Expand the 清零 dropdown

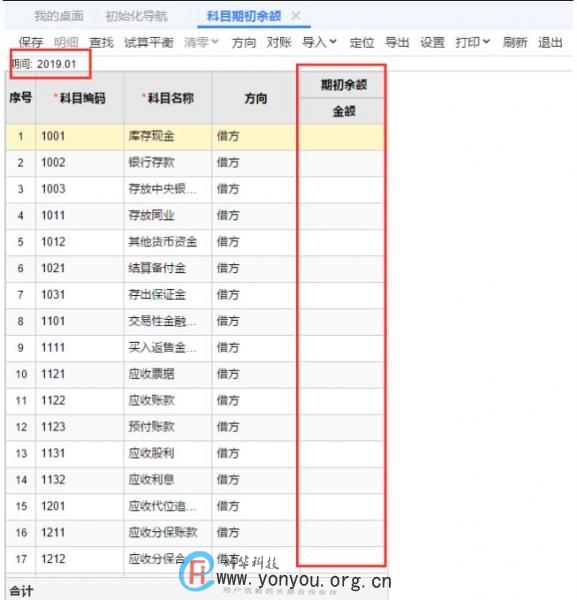point(201,42)
